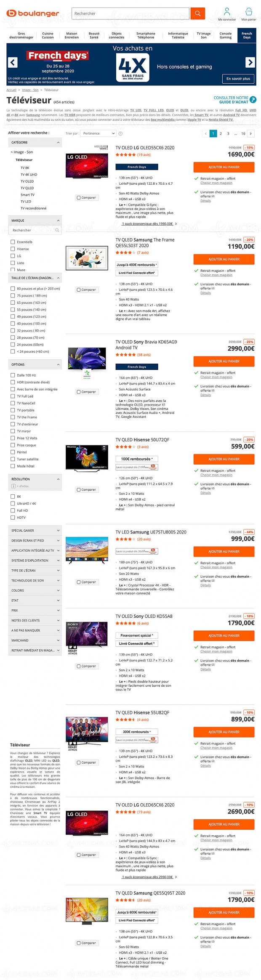Go to previous banner slide arrow
Image resolution: width=261 pixels, height=980 pixels.
[13, 62]
